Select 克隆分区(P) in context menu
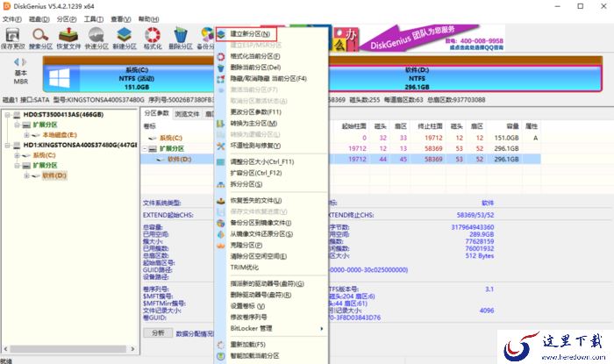614x364 pixels. coord(246,245)
